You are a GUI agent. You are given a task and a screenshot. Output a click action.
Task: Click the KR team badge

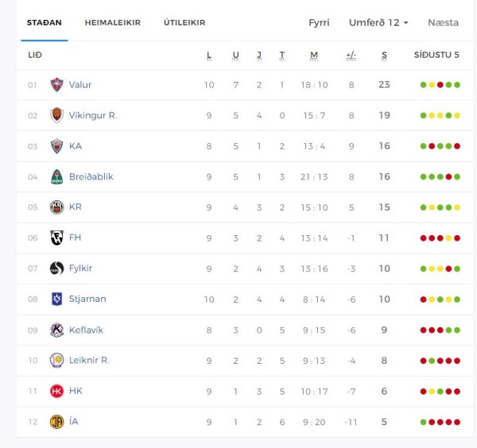point(56,207)
